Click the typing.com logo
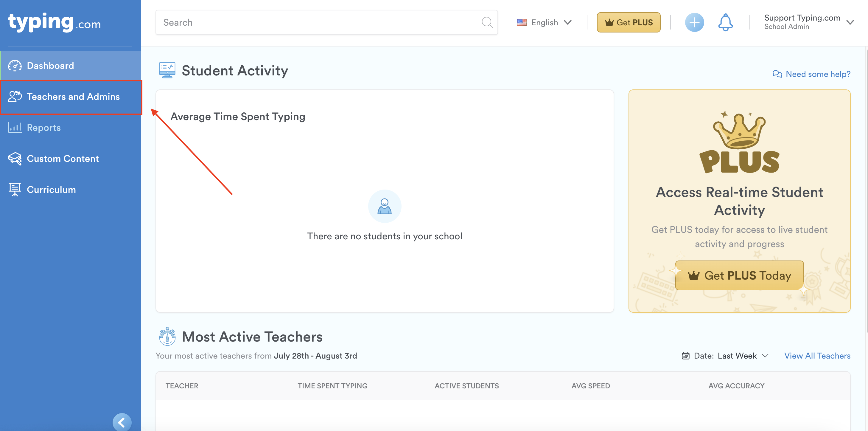The image size is (868, 431). (54, 22)
